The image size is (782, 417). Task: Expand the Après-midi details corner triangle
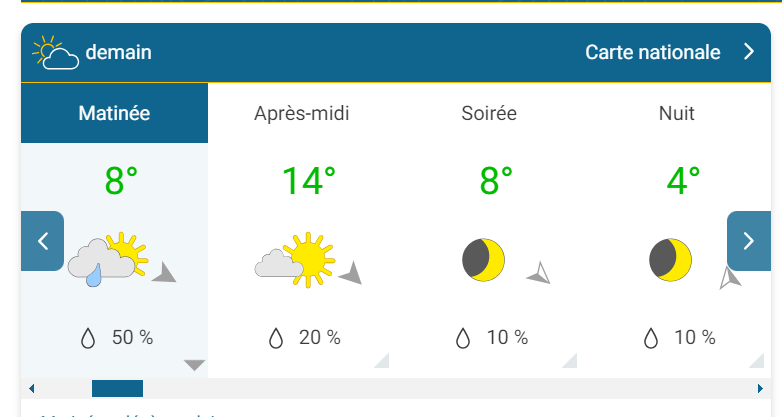381,361
